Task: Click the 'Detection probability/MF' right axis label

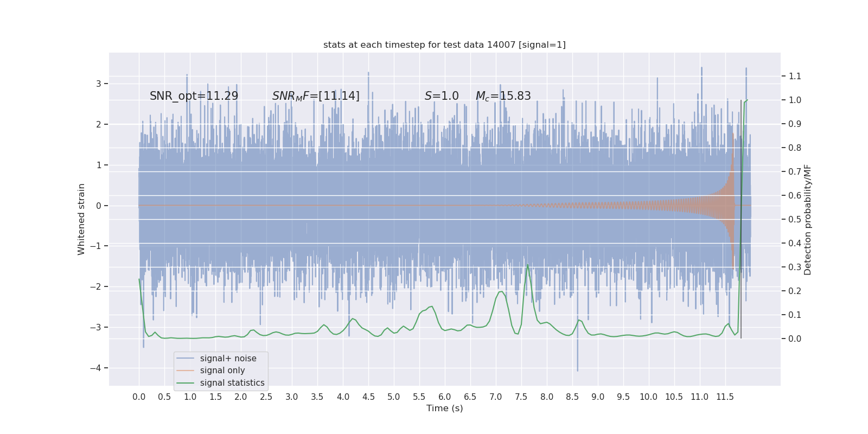Action: coord(808,219)
